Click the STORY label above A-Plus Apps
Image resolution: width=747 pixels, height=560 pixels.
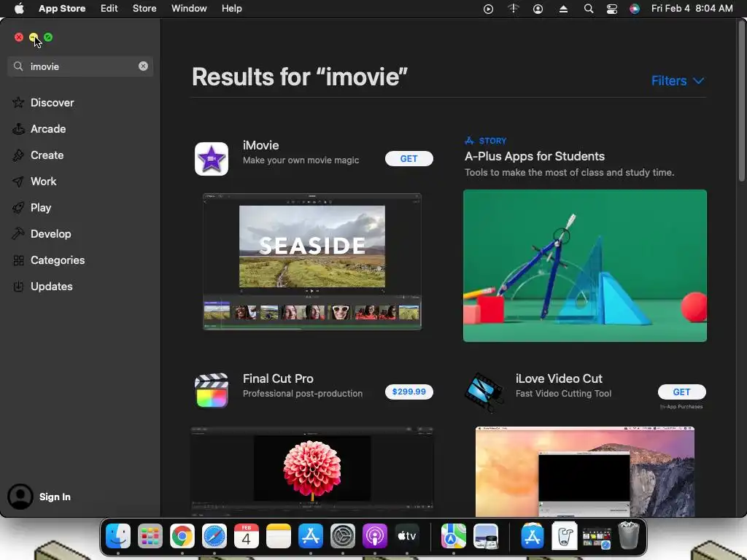(492, 141)
